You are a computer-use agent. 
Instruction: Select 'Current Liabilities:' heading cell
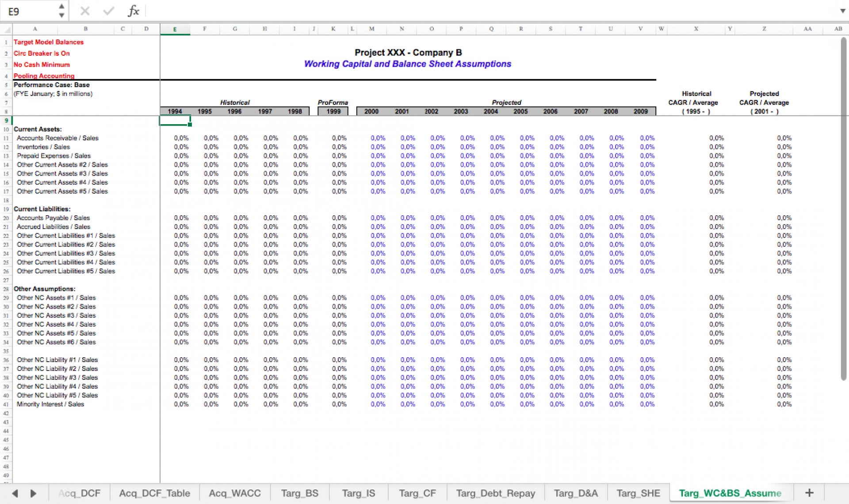(x=42, y=209)
